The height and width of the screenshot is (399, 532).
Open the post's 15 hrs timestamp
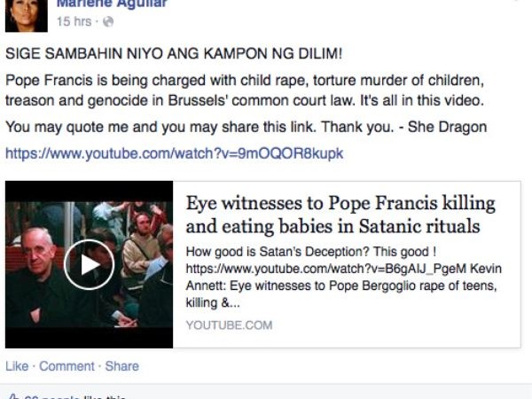coord(74,21)
